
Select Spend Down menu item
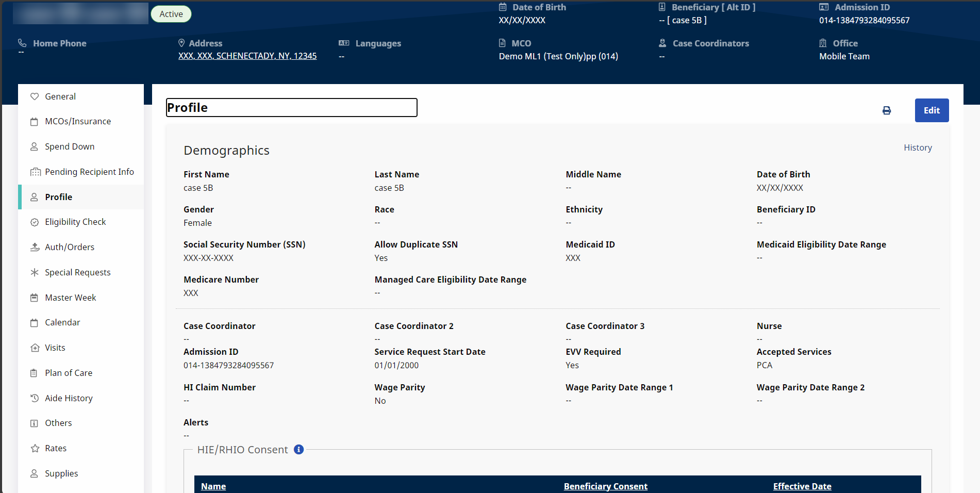[x=81, y=146]
